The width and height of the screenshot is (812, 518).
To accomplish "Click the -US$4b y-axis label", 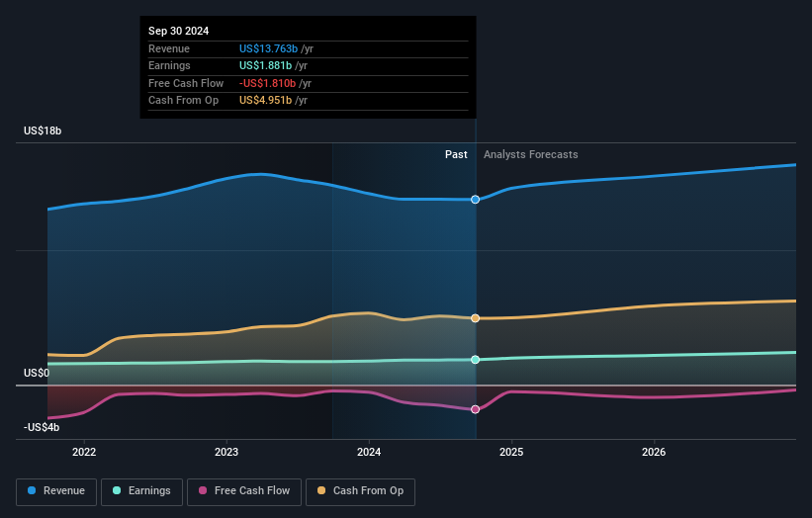I will [x=42, y=427].
